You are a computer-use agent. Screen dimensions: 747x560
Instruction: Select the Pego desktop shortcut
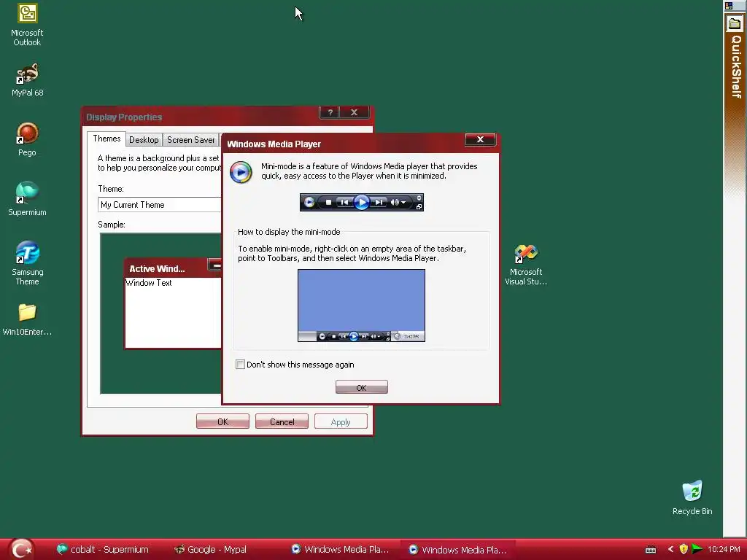click(27, 139)
